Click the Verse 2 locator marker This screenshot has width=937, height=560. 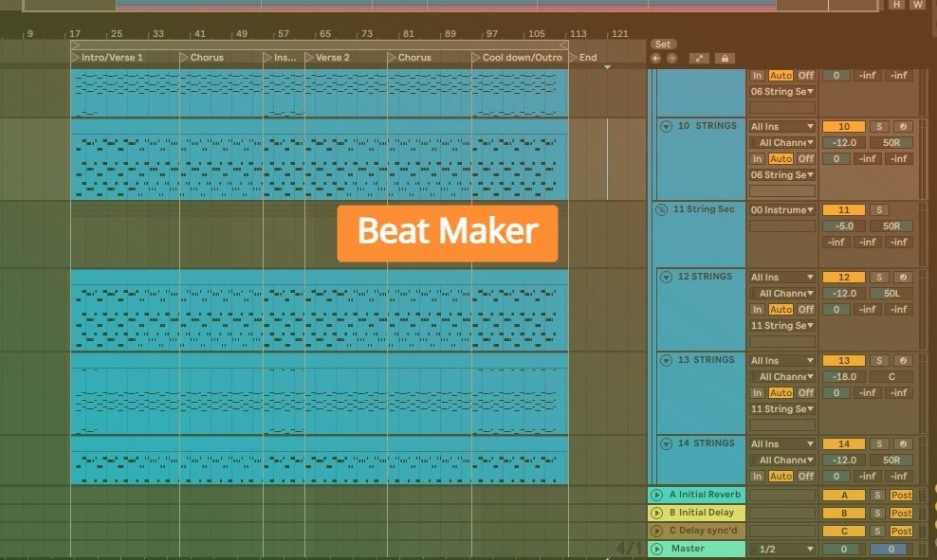coord(327,57)
